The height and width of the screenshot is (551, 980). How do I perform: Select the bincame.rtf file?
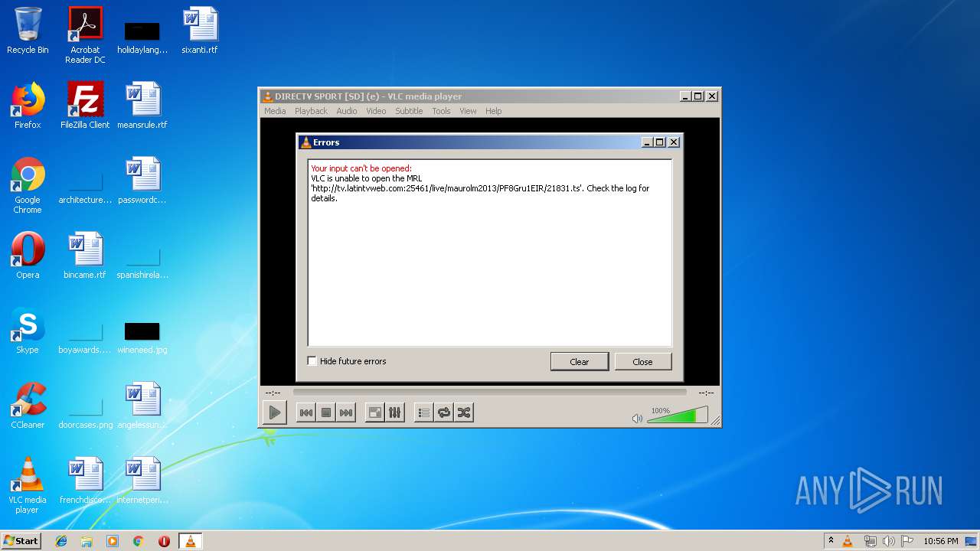pyautogui.click(x=85, y=256)
